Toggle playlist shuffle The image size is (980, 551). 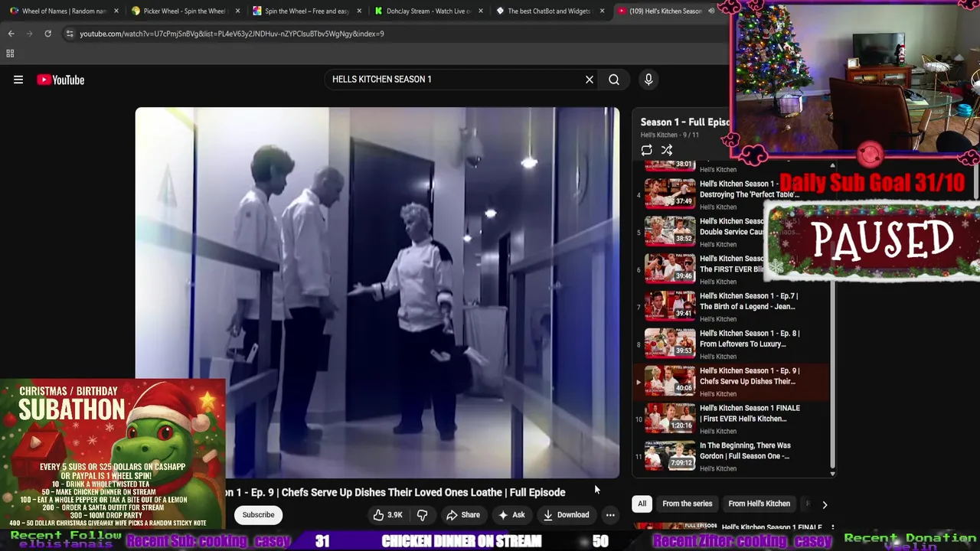(x=667, y=150)
